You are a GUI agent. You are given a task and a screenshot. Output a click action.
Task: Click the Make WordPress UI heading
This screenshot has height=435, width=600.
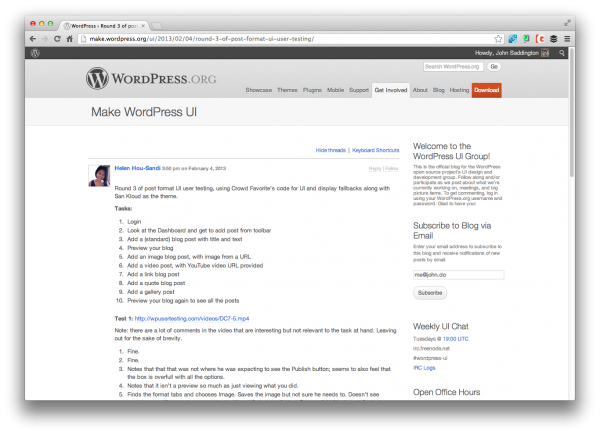(x=144, y=112)
